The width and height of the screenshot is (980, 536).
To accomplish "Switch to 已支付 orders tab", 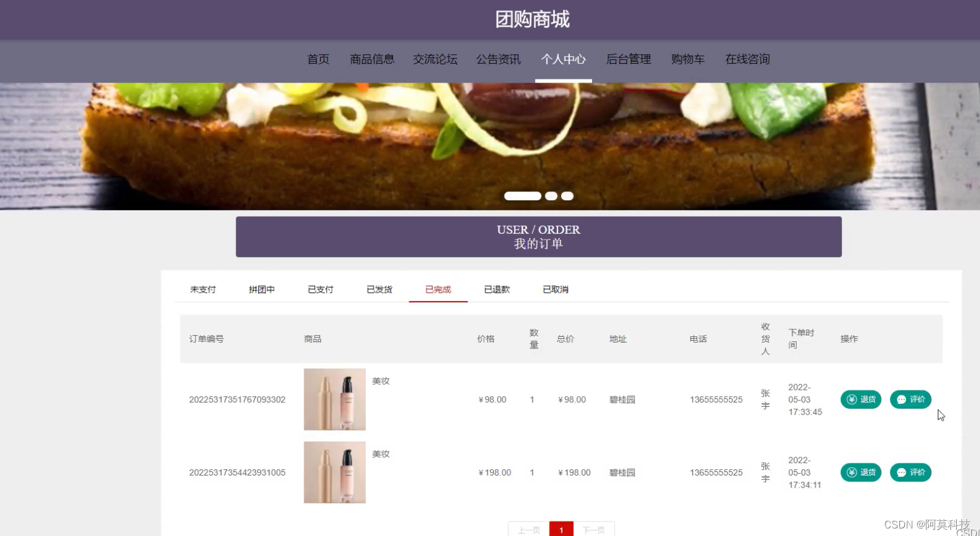I will point(321,290).
